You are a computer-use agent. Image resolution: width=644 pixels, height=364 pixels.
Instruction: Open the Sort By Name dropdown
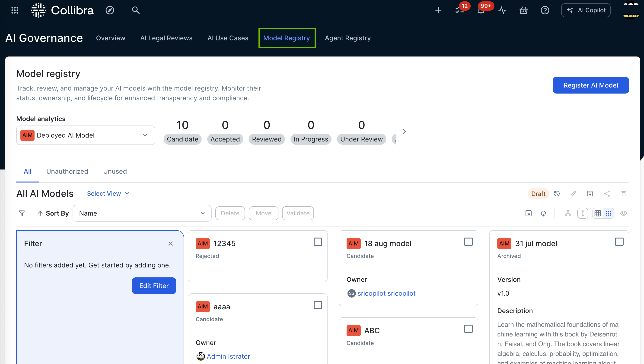pos(142,213)
